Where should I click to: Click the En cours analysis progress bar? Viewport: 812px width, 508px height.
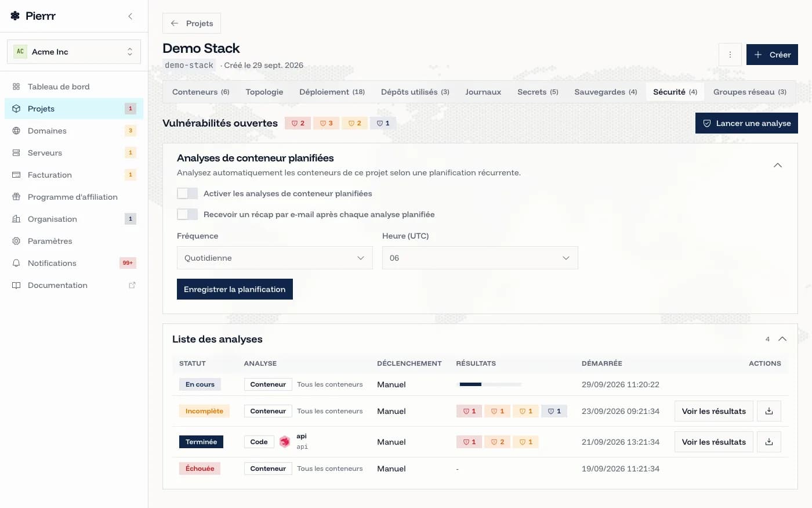click(x=490, y=384)
